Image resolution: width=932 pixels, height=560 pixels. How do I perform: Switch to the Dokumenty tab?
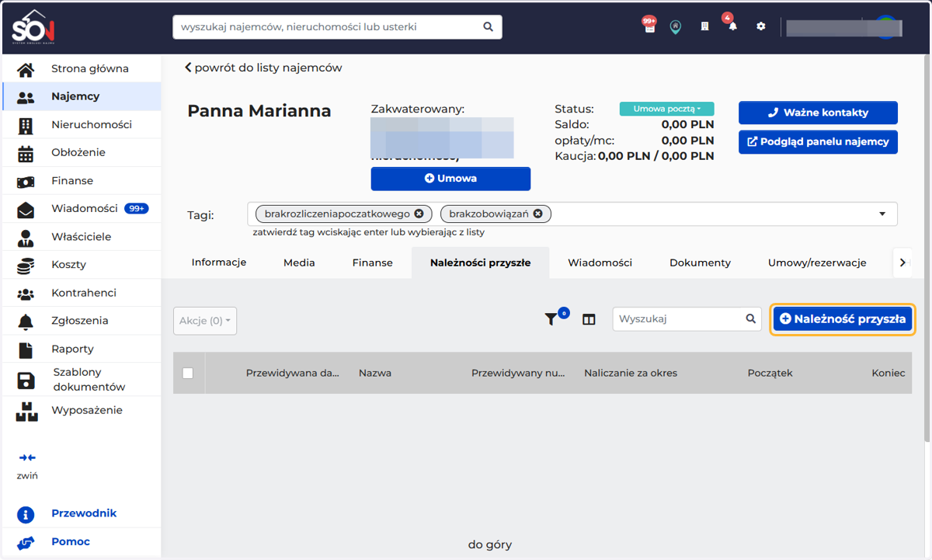coord(701,263)
